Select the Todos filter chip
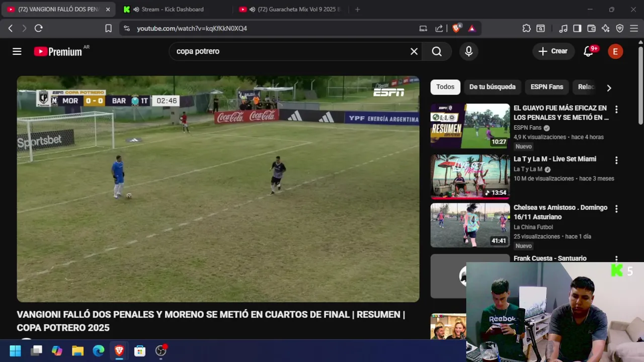Screen dimensions: 644x362 (445, 87)
